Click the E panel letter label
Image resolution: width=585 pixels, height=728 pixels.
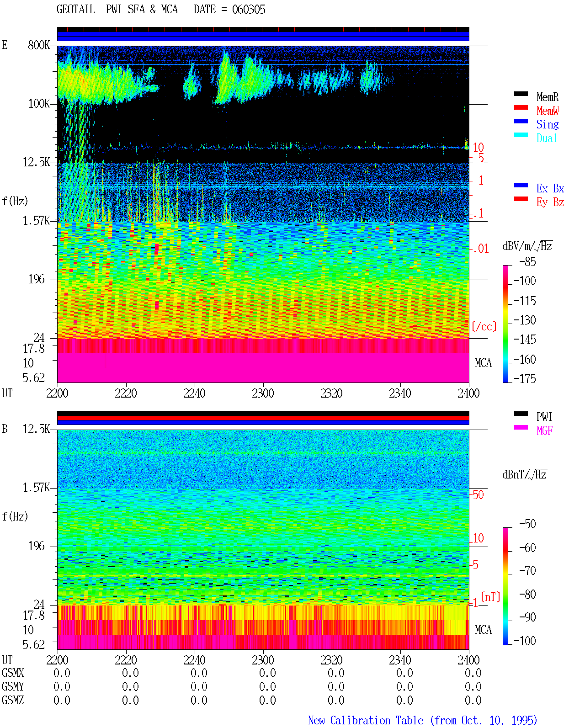pos(5,45)
